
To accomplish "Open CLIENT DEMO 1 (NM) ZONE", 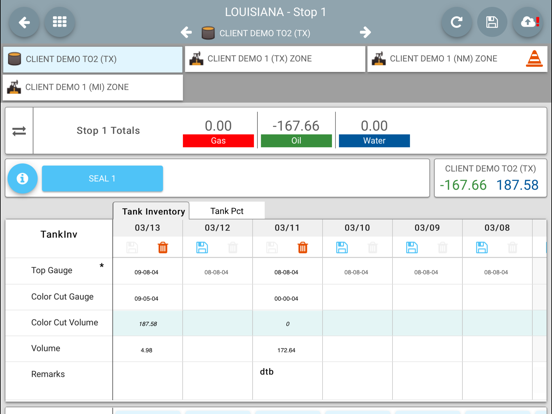I will pyautogui.click(x=457, y=59).
